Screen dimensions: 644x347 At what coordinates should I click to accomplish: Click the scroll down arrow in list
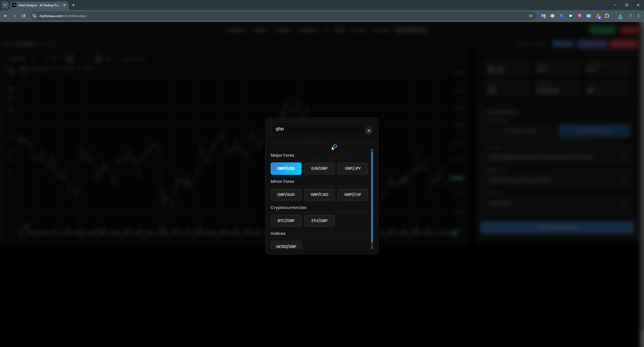coord(372,248)
